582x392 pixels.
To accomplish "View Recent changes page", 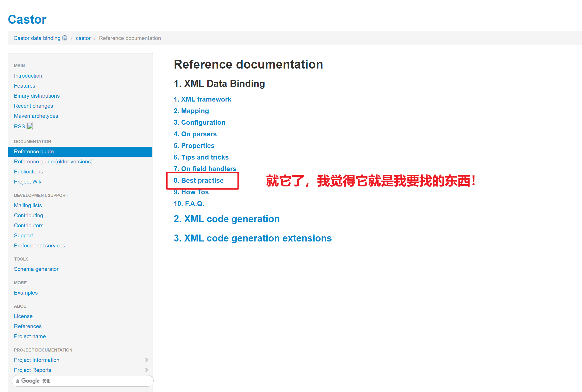I will (33, 106).
